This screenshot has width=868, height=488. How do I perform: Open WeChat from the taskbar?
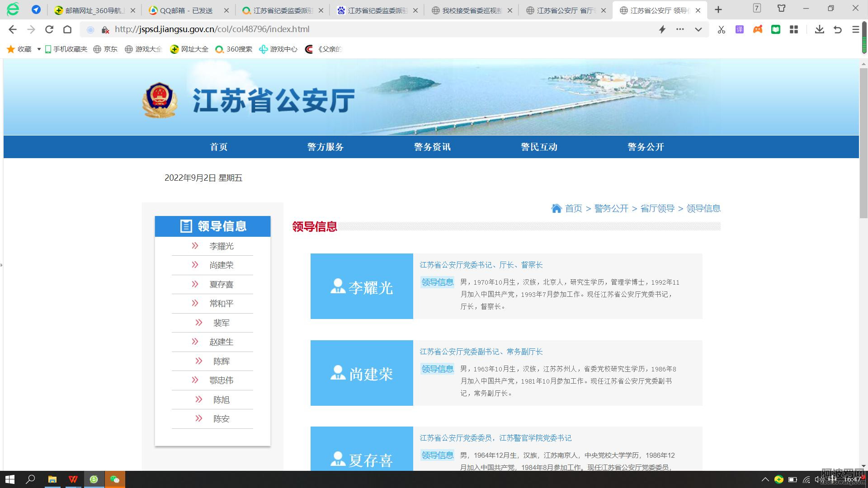coord(115,479)
